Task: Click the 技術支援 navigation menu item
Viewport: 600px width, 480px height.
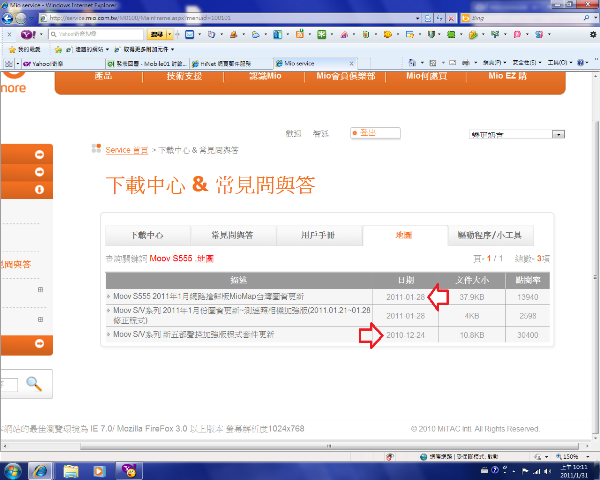Action: 184,76
